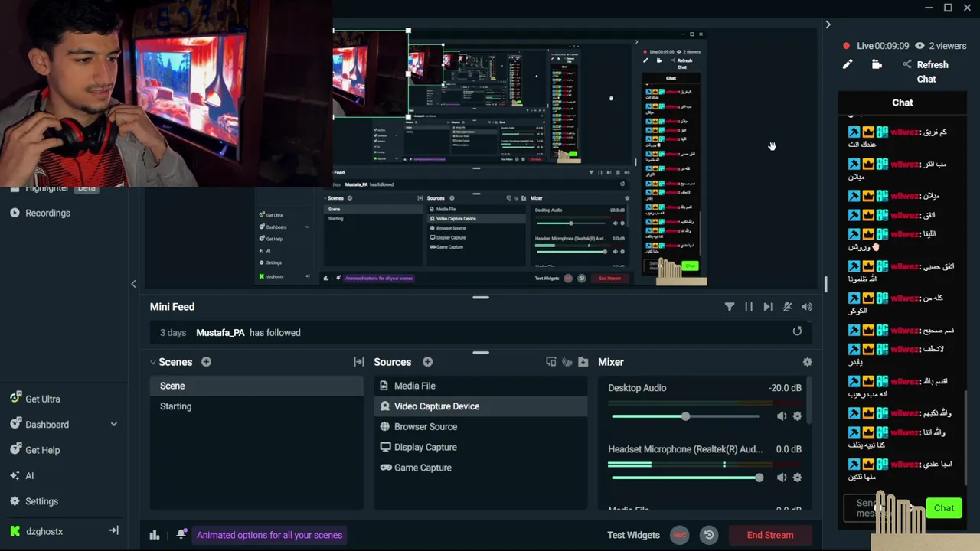Open the performance stats bar-chart icon

pyautogui.click(x=155, y=535)
